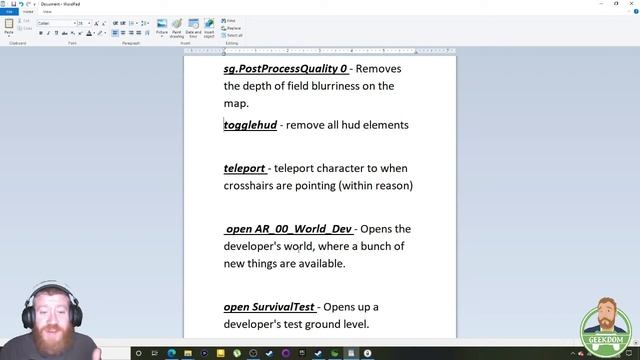Open the File menu tab
Image resolution: width=640 pixels, height=360 pixels.
click(x=9, y=12)
